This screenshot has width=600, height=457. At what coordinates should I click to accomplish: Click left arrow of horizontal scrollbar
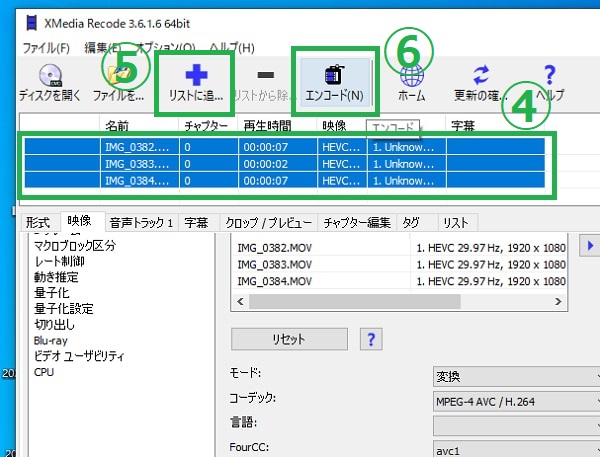pos(240,302)
